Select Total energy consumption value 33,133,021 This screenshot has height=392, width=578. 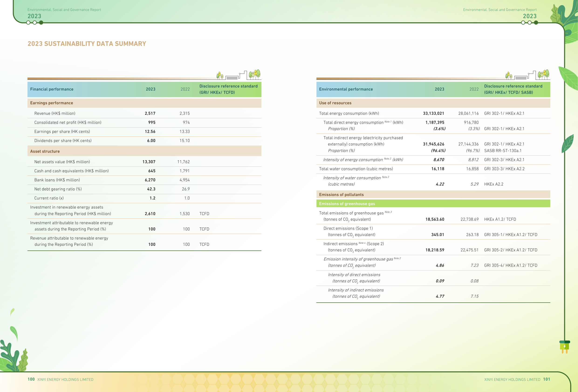434,113
